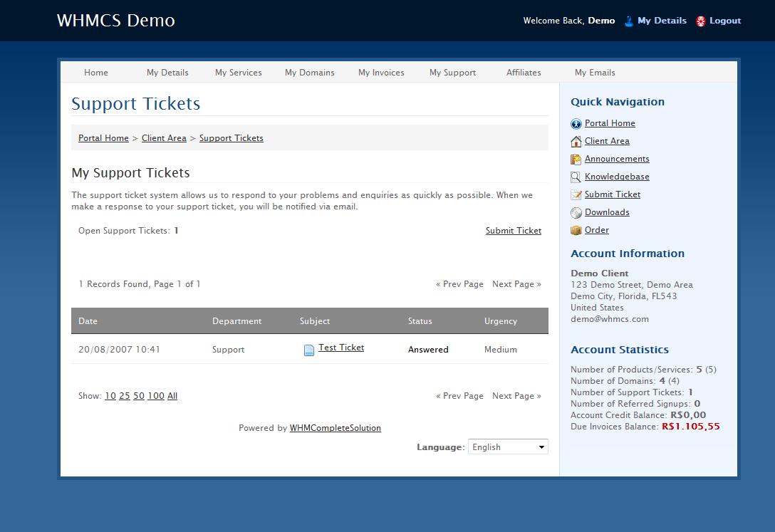The image size is (775, 532).
Task: Go to My Invoices menu item
Action: (381, 73)
